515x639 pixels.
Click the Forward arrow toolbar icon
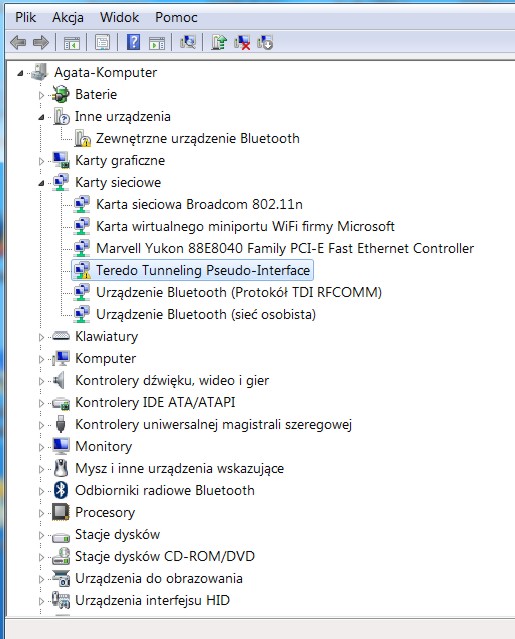[x=41, y=42]
